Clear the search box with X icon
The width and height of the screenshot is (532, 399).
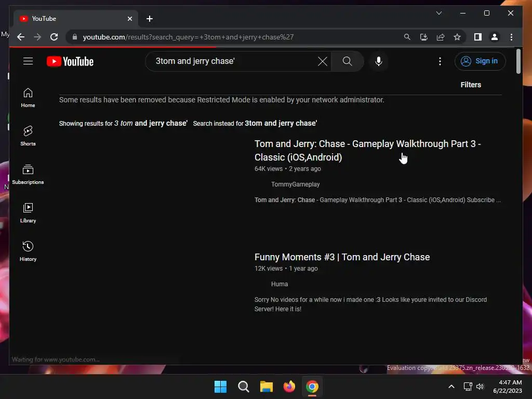pos(322,61)
